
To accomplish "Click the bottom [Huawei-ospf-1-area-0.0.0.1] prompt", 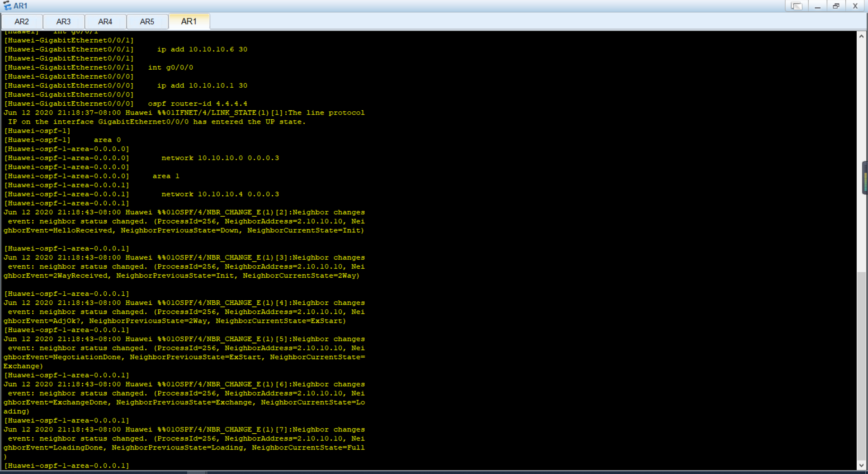I will [x=66, y=465].
